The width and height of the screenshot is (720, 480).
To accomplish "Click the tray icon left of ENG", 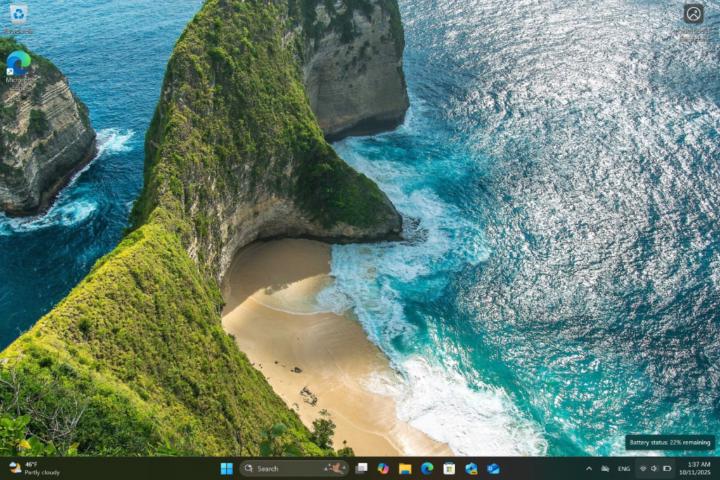I will pyautogui.click(x=605, y=468).
